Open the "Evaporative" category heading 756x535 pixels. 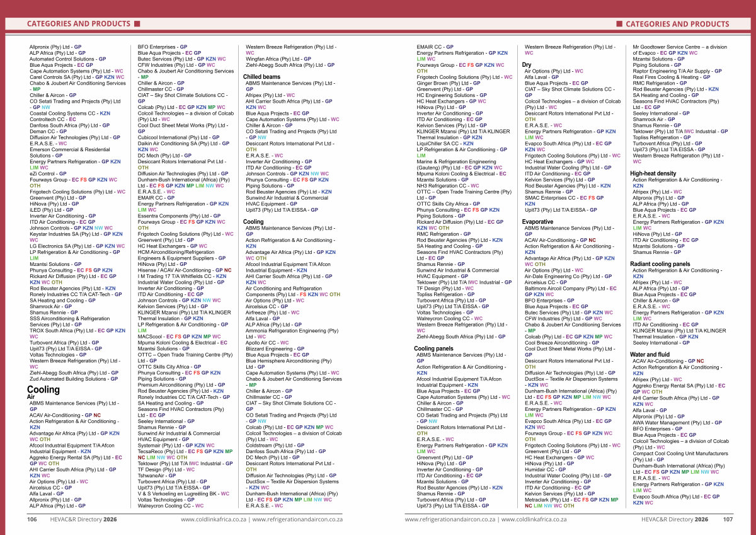[x=537, y=222]
